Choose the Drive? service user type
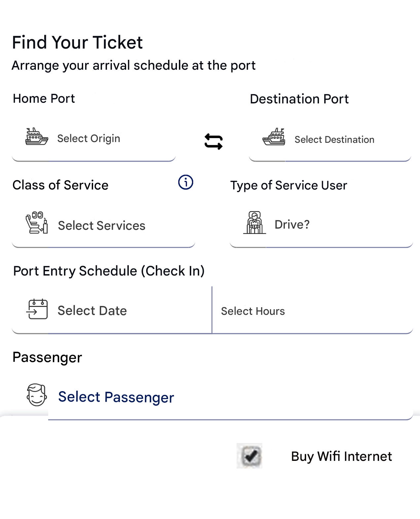The width and height of the screenshot is (420, 519). point(292,225)
